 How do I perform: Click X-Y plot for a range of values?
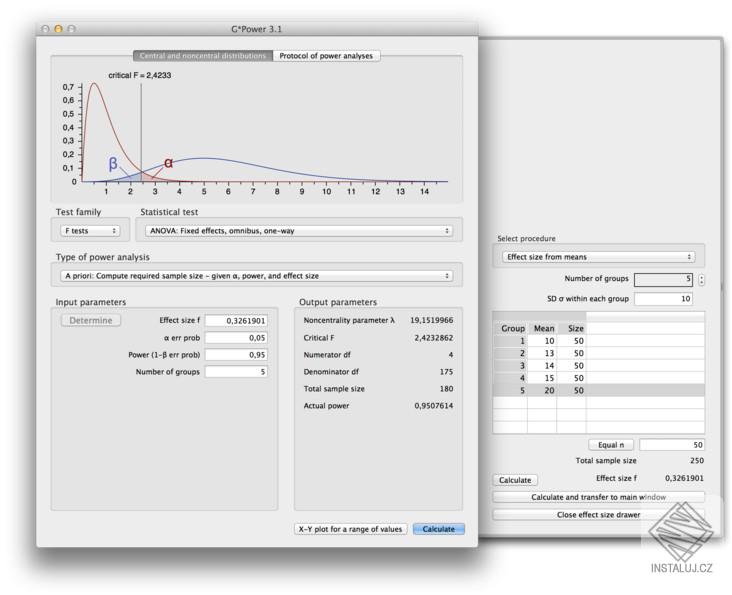[351, 529]
